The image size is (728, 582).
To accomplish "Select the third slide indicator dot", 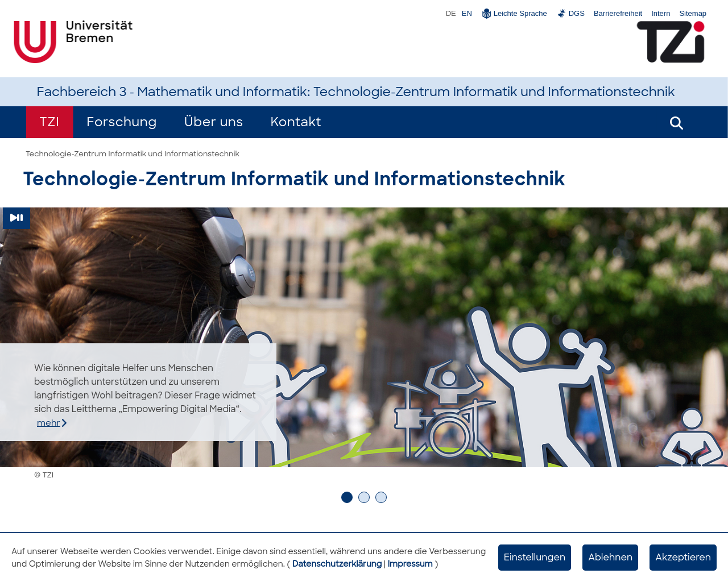I will 381,497.
